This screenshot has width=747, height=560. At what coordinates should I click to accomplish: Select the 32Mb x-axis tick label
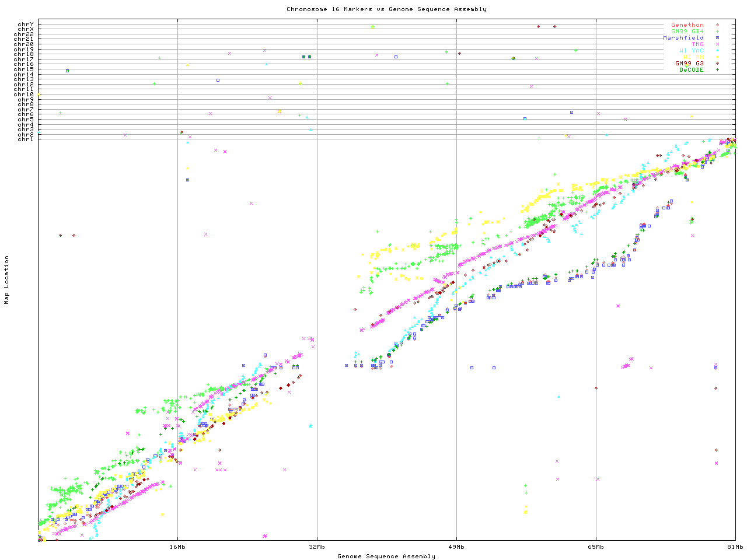click(317, 547)
